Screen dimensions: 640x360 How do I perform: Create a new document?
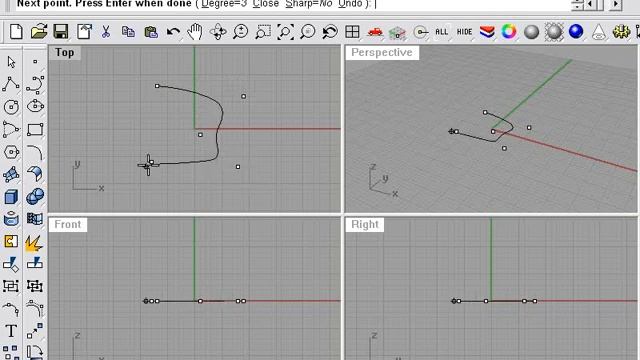(16, 32)
